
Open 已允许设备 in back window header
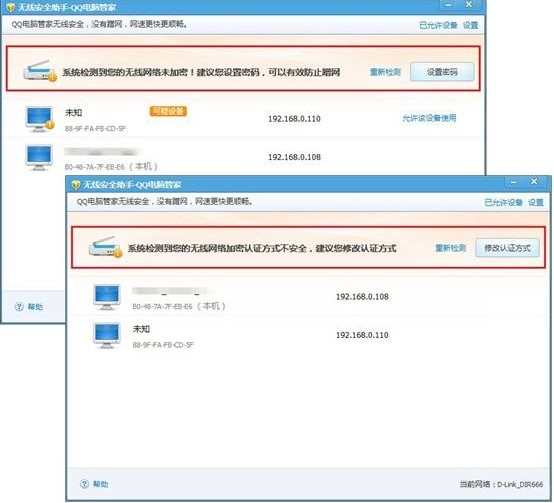(x=438, y=25)
